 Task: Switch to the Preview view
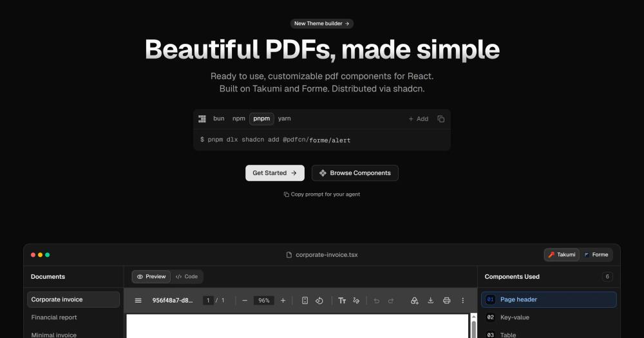coord(151,276)
